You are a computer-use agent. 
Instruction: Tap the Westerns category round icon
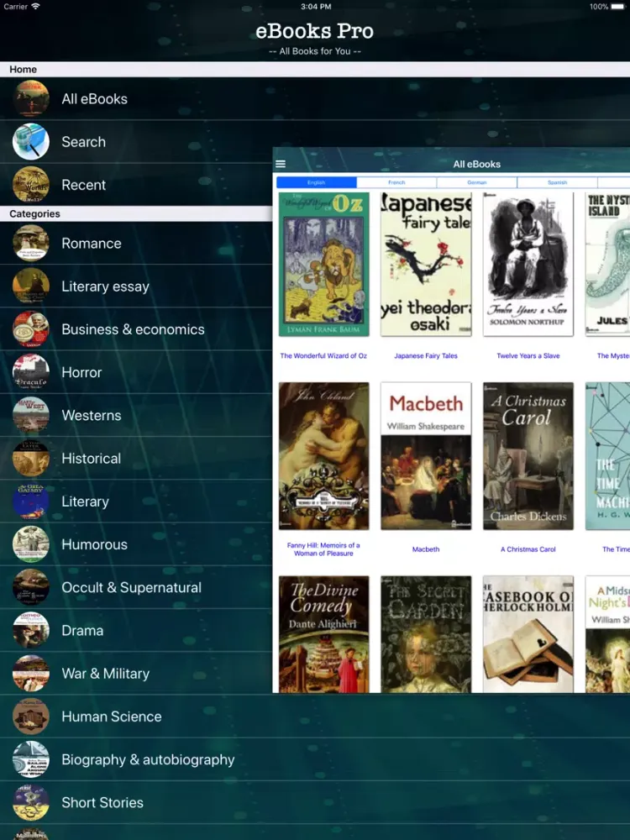tap(31, 415)
